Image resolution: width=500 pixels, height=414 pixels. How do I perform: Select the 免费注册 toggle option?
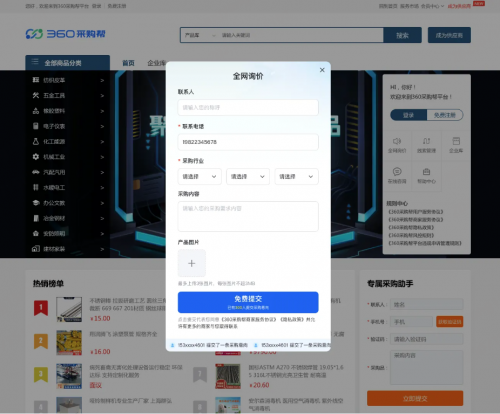445,115
